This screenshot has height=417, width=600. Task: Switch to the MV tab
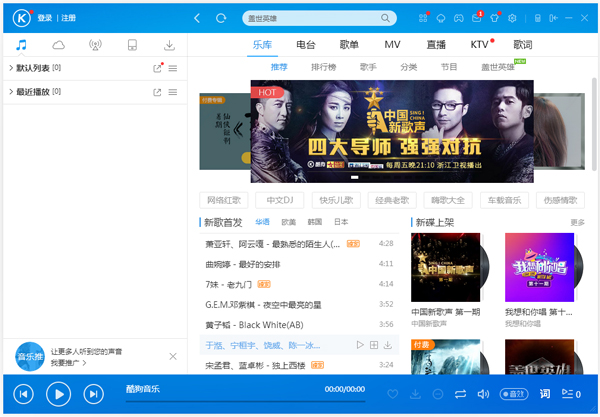(392, 45)
